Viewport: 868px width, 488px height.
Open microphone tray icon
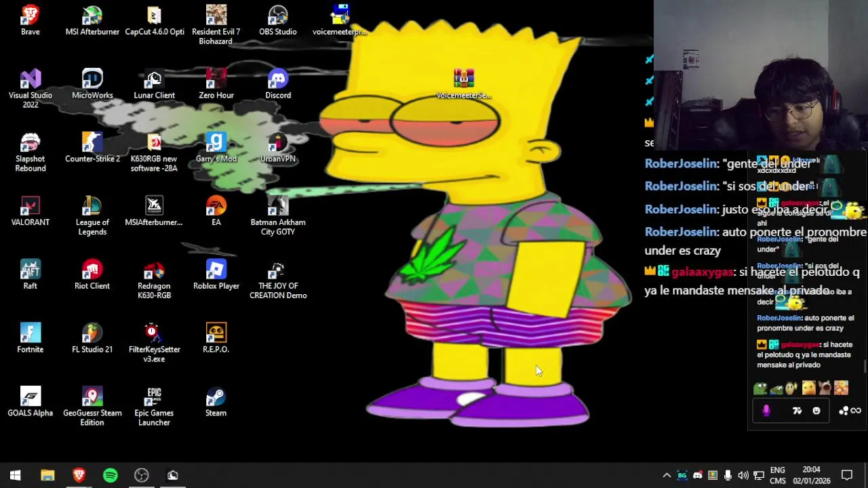pos(728,475)
